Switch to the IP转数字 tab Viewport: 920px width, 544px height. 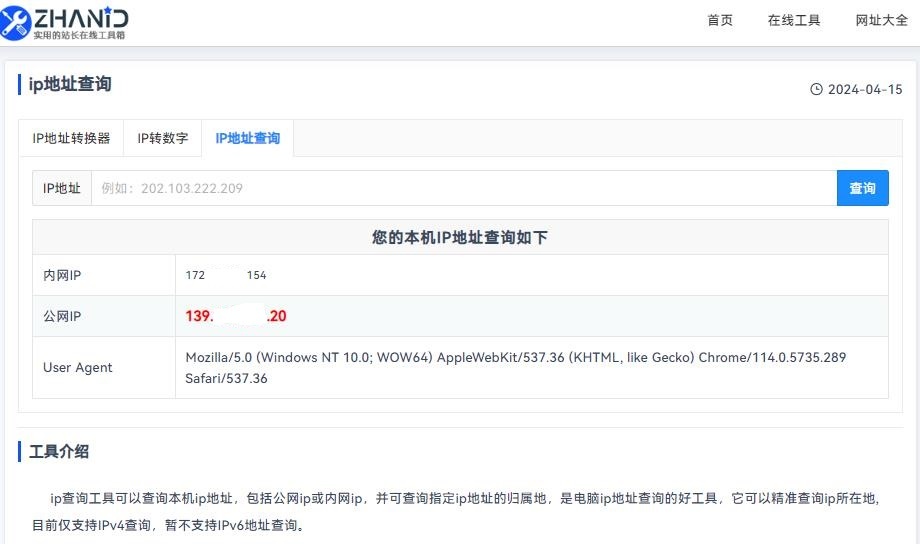163,138
